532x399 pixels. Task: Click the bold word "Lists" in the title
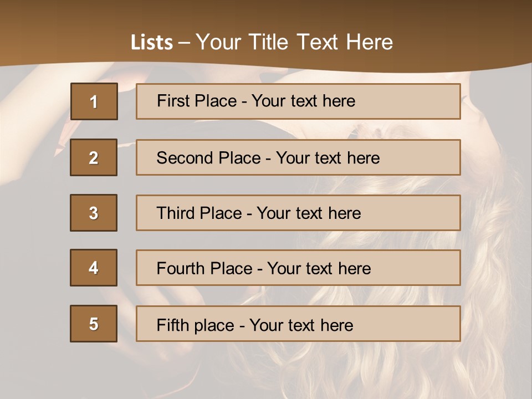(x=152, y=42)
